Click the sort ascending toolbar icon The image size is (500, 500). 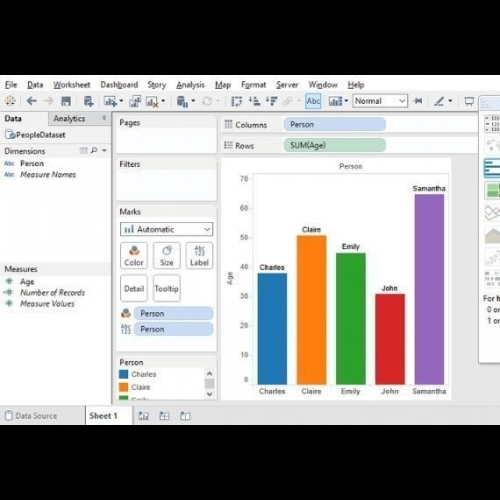[x=255, y=101]
